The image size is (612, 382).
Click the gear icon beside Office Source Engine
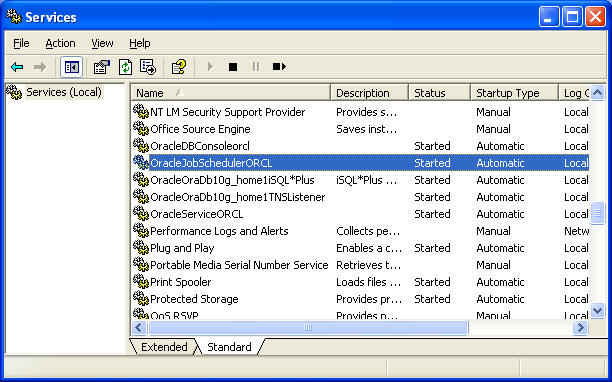pyautogui.click(x=141, y=129)
